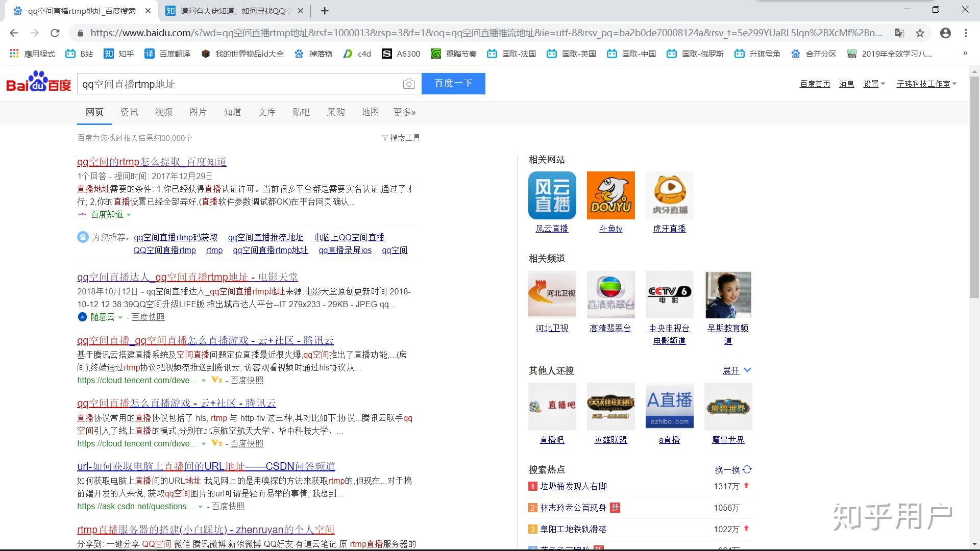
Task: Switch to 资讯 search tab
Action: coord(129,112)
